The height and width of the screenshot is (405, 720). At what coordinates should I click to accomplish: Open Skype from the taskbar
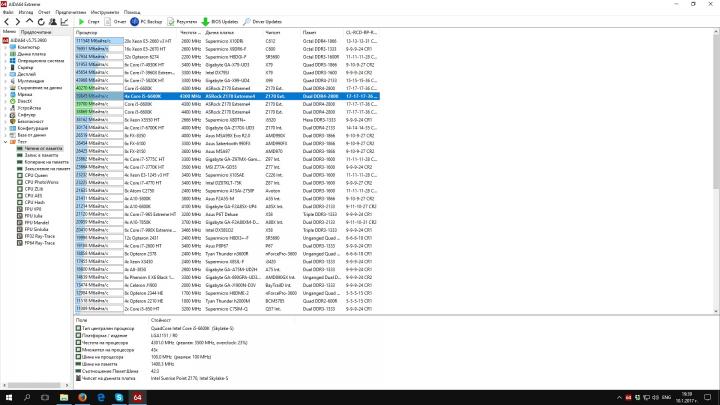coord(119,397)
